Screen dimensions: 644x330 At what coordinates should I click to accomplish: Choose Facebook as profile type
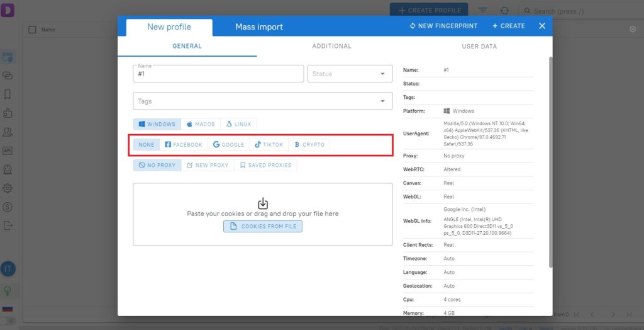pos(184,145)
